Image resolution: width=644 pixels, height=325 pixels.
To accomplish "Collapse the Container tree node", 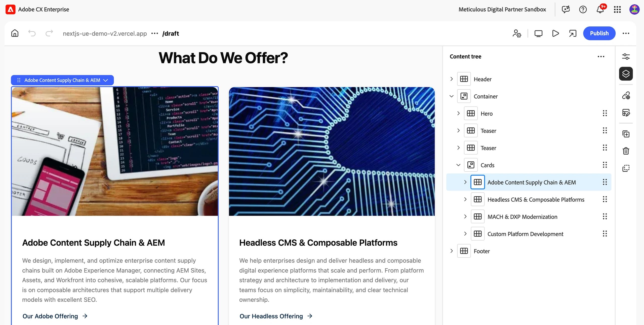I will (x=452, y=96).
